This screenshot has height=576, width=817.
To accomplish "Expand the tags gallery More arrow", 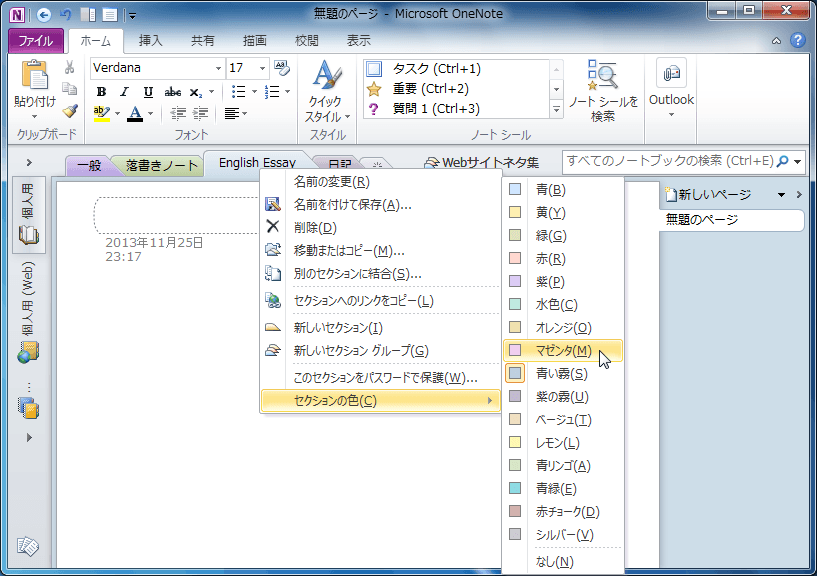I will pos(556,109).
